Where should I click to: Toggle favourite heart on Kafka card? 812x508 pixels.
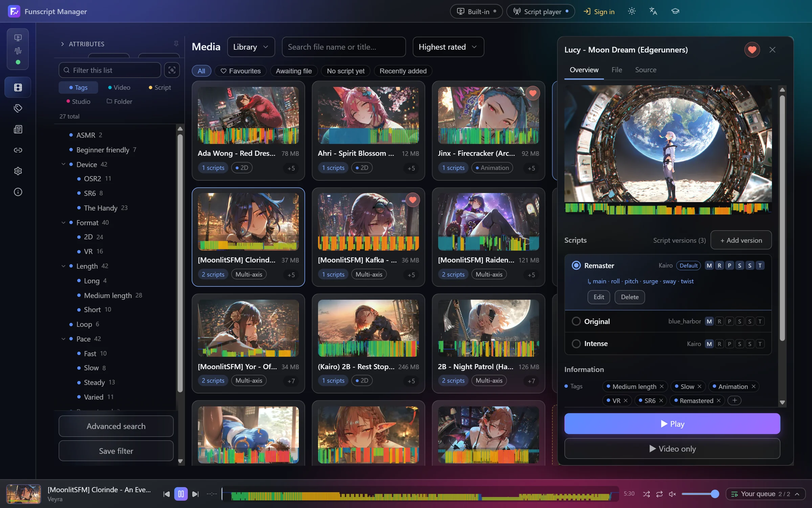click(x=412, y=200)
